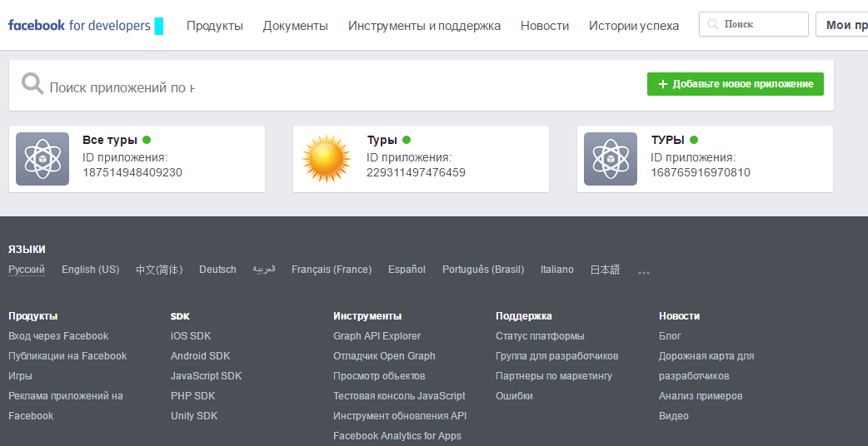Show more languages with the ellipsis

pyautogui.click(x=643, y=272)
